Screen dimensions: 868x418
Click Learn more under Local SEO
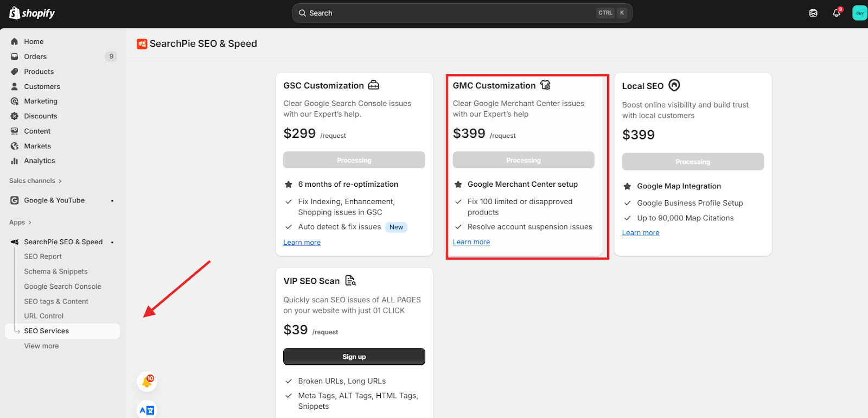tap(640, 233)
